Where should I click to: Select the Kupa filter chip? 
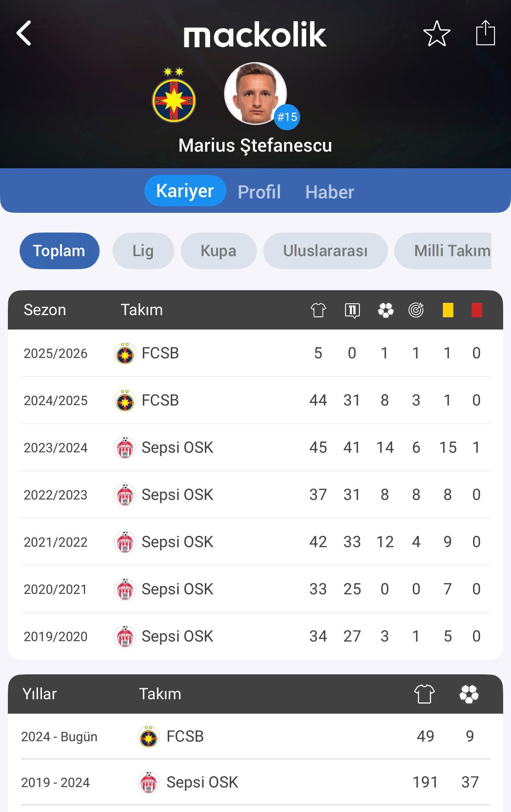(x=218, y=251)
